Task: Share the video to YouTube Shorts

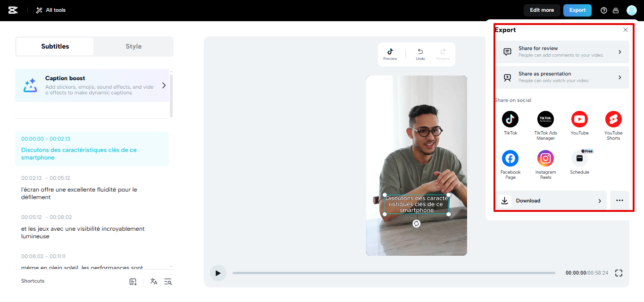Action: 613,119
